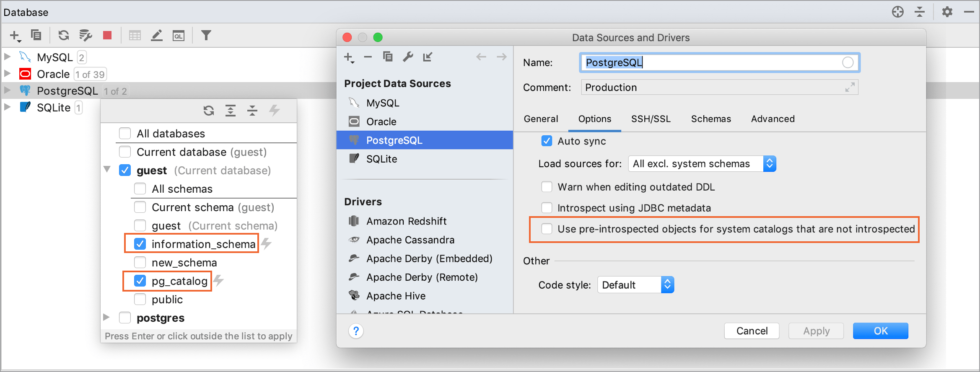Image resolution: width=980 pixels, height=372 pixels.
Task: Open a new QL query console
Action: tap(178, 35)
